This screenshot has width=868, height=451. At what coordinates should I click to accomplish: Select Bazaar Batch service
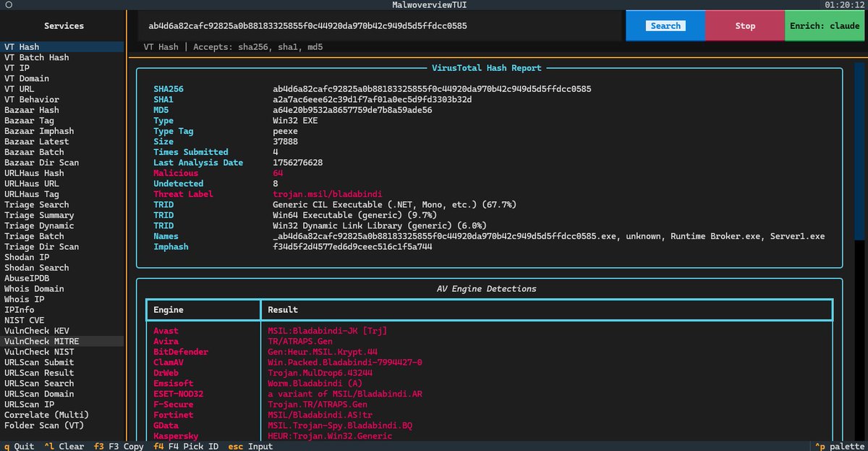63,152
